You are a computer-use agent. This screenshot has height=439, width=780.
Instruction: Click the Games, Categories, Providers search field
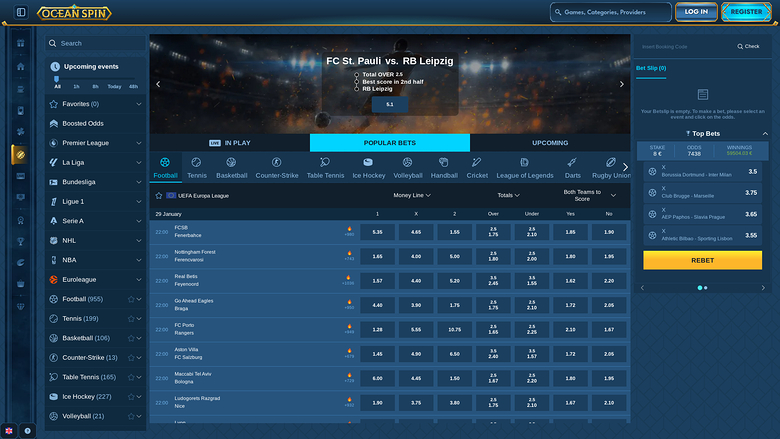[x=611, y=12]
